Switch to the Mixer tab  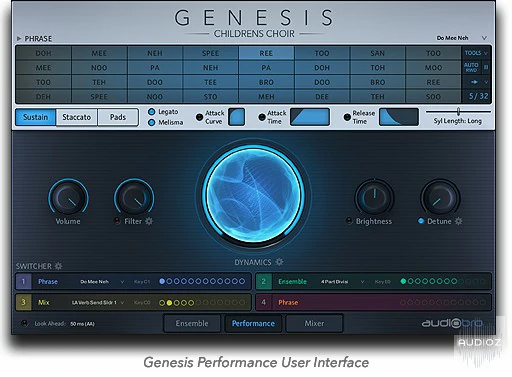tap(314, 323)
